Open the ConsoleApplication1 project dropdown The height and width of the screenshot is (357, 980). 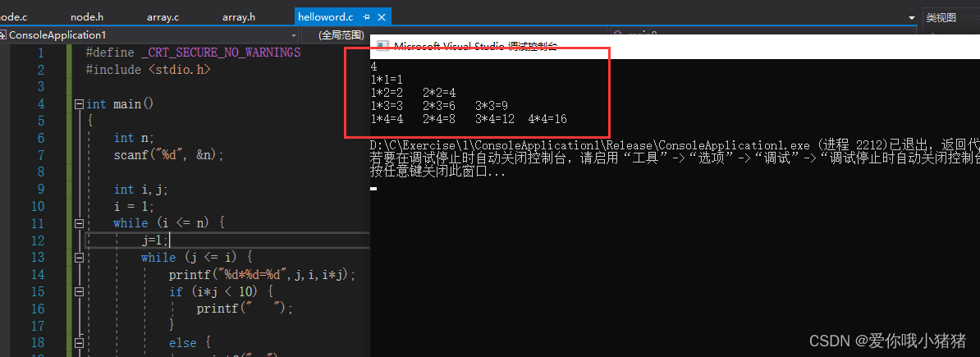point(295,35)
